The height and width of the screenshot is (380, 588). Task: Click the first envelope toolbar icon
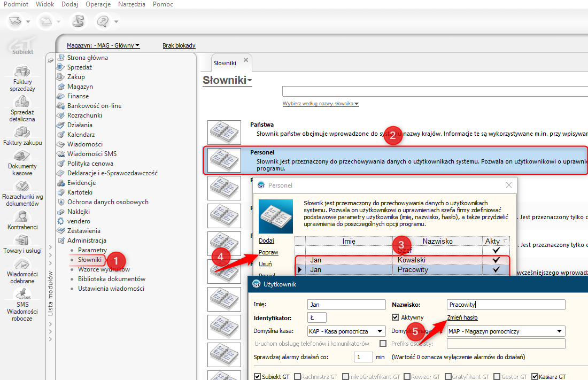tap(16, 21)
